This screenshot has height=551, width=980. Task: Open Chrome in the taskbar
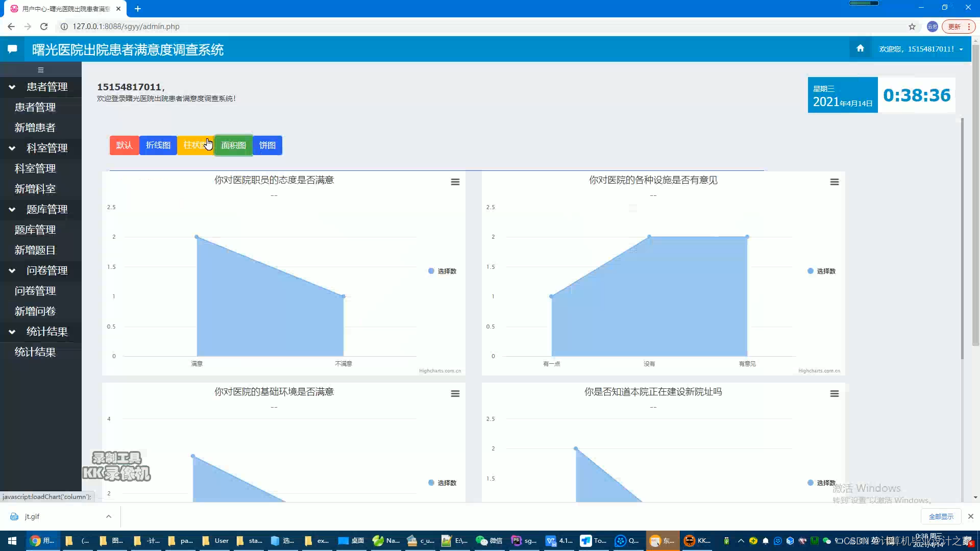point(42,541)
